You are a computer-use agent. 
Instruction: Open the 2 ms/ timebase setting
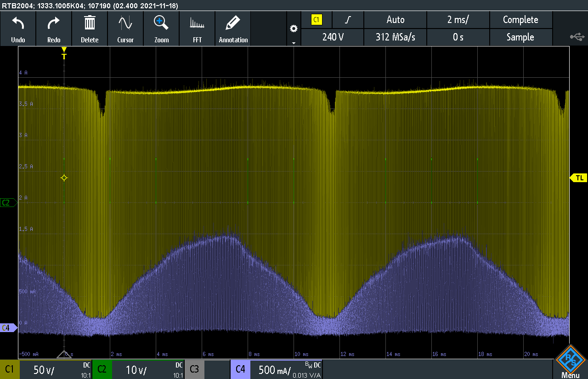458,20
